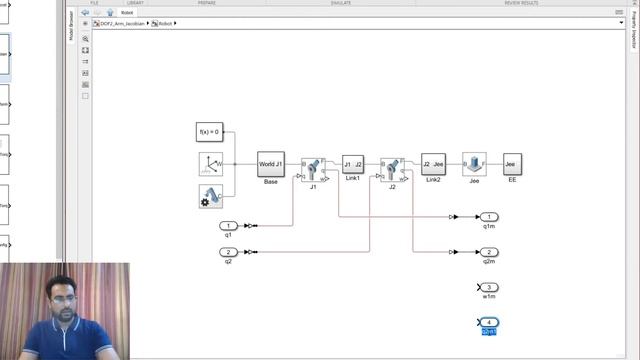The width and height of the screenshot is (640, 360).
Task: Click the EE block label
Action: (x=512, y=180)
